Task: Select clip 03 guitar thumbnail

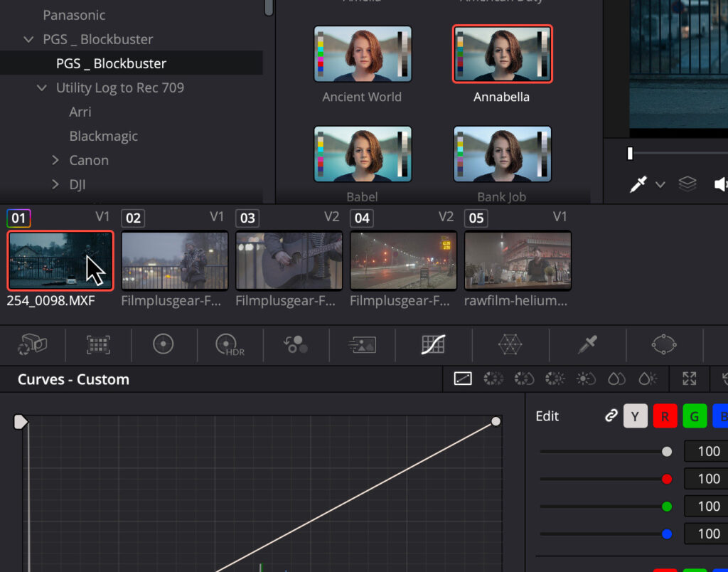Action: point(289,260)
